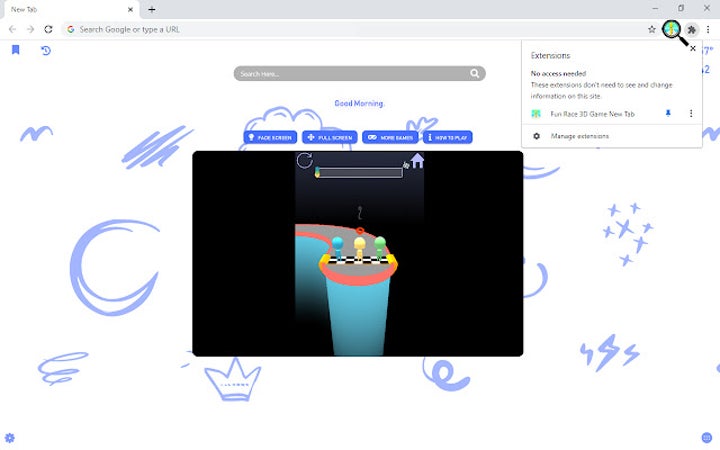Viewport: 720px width, 450px height.
Task: Open the HOW TO PLAY button
Action: (x=448, y=137)
